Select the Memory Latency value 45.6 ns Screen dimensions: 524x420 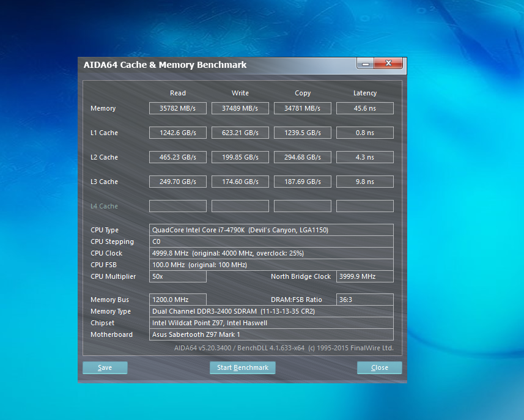tap(365, 108)
